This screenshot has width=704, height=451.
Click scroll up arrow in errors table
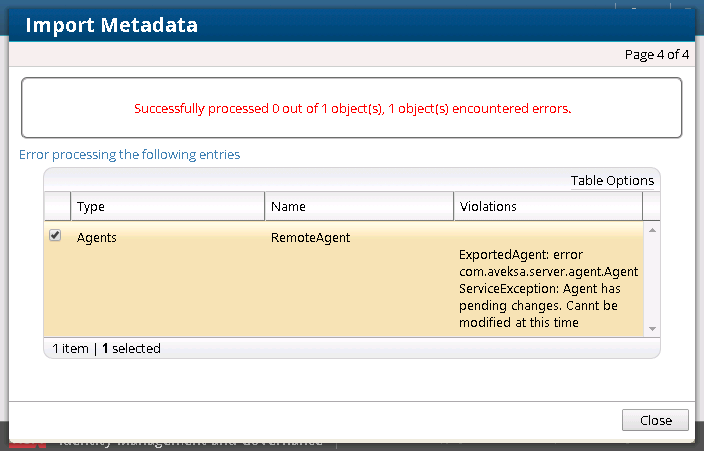(652, 230)
